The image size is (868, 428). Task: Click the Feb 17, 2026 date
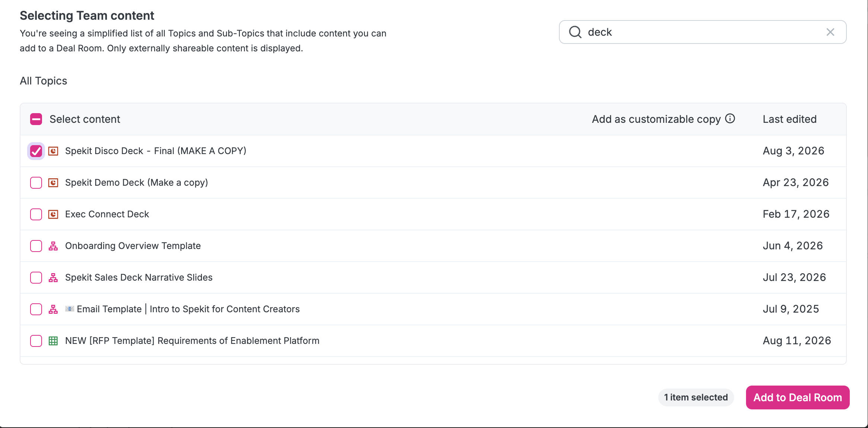(x=796, y=214)
